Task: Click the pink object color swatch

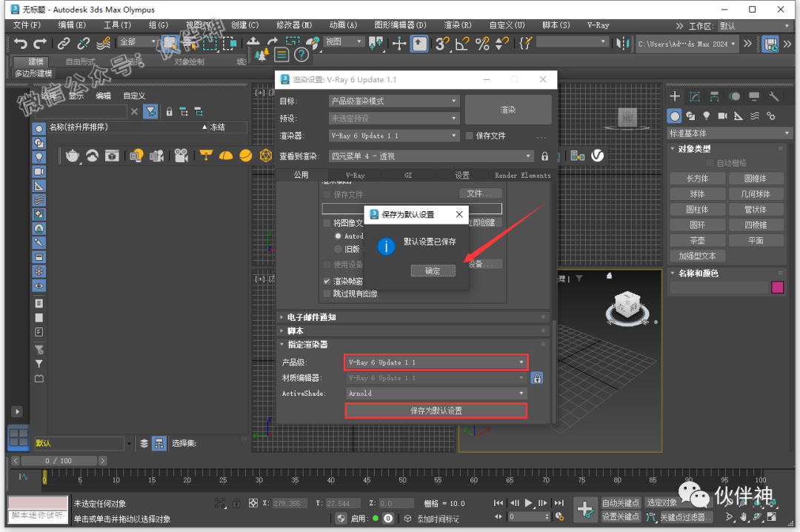Action: tap(778, 287)
